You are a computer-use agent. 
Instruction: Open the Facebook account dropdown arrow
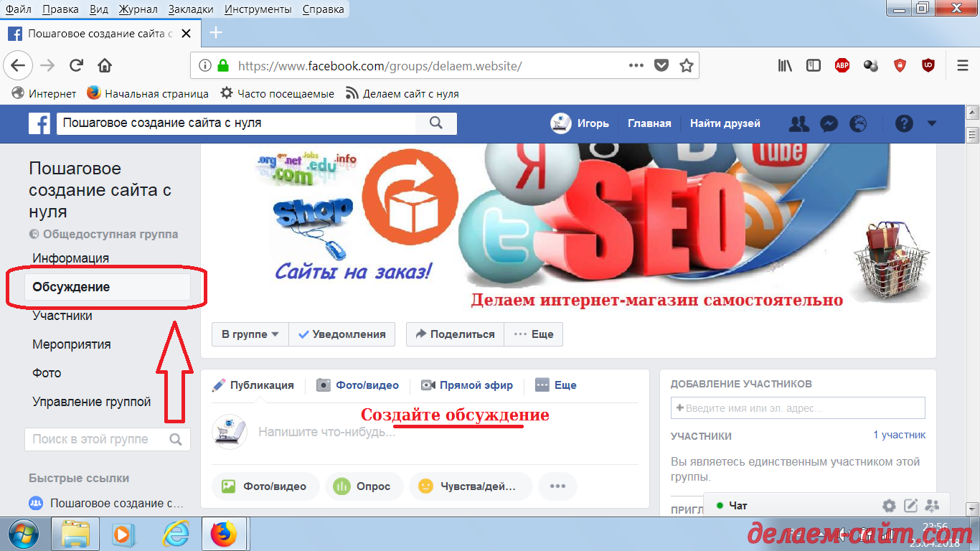[932, 123]
